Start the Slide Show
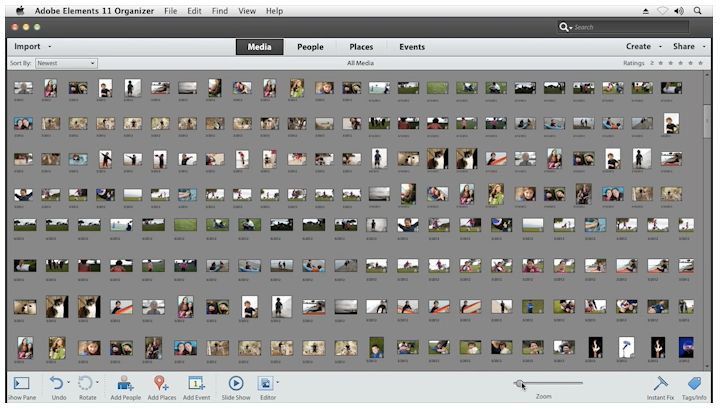Viewport: 720px width, 409px height. point(236,383)
